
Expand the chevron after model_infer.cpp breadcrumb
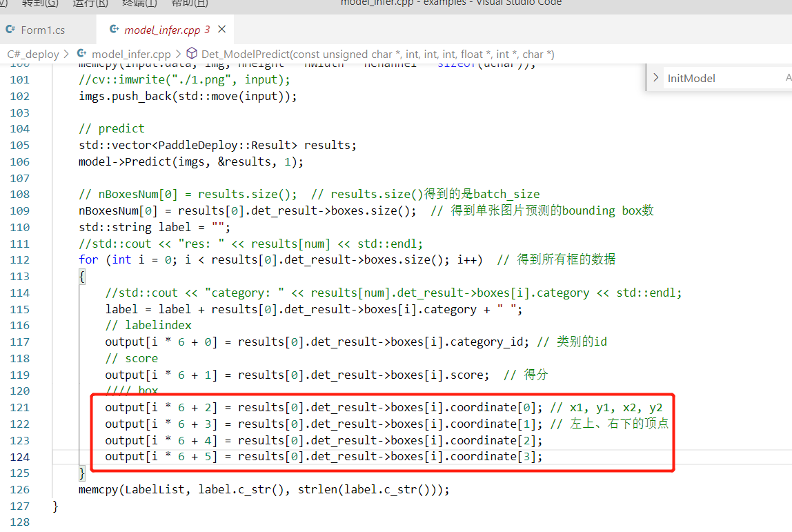pyautogui.click(x=178, y=54)
